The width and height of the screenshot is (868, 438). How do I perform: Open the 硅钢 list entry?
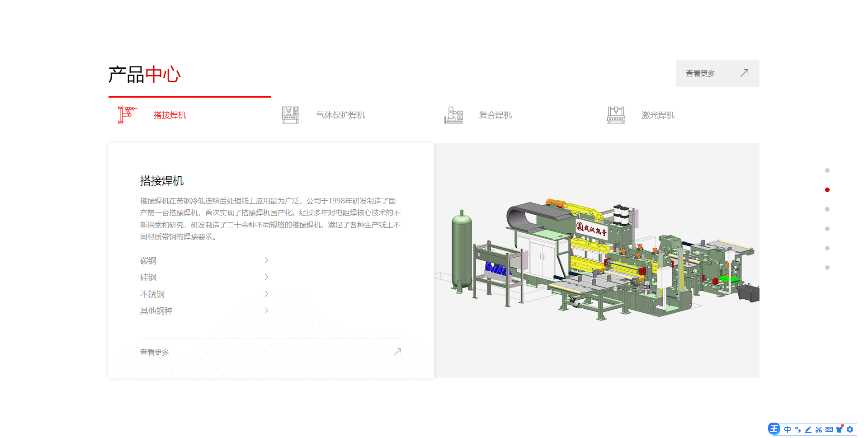204,277
